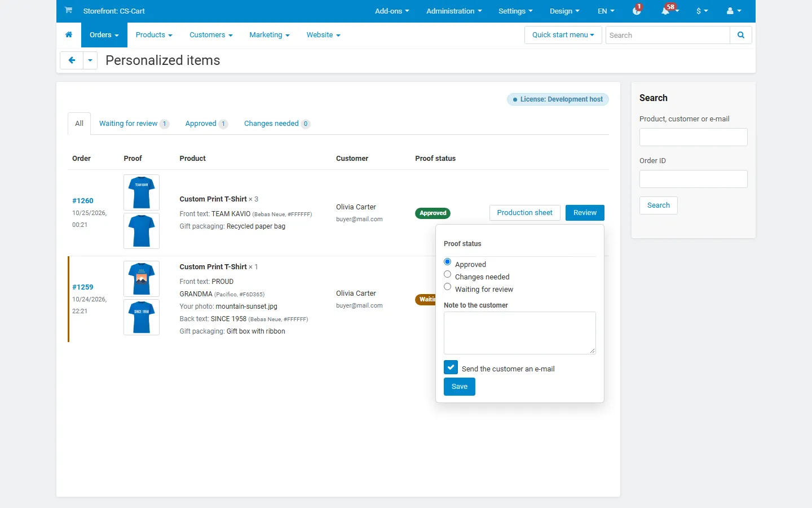This screenshot has width=812, height=508.
Task: Open the Orders menu
Action: [104, 35]
